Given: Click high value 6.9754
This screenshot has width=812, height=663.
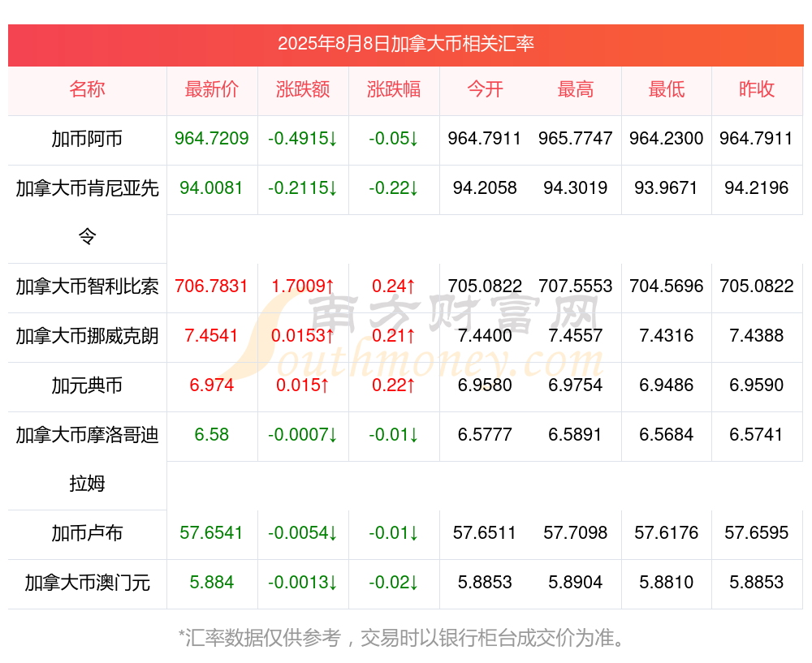Looking at the screenshot, I should 576,385.
